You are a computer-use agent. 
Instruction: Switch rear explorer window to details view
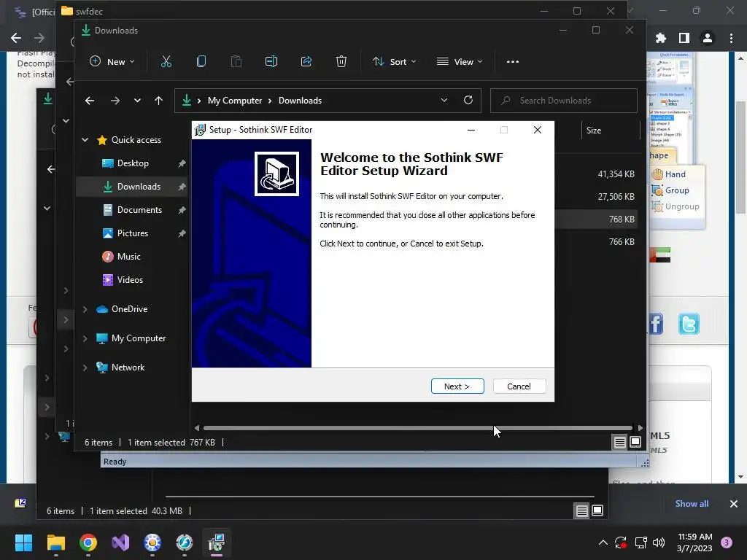click(581, 511)
